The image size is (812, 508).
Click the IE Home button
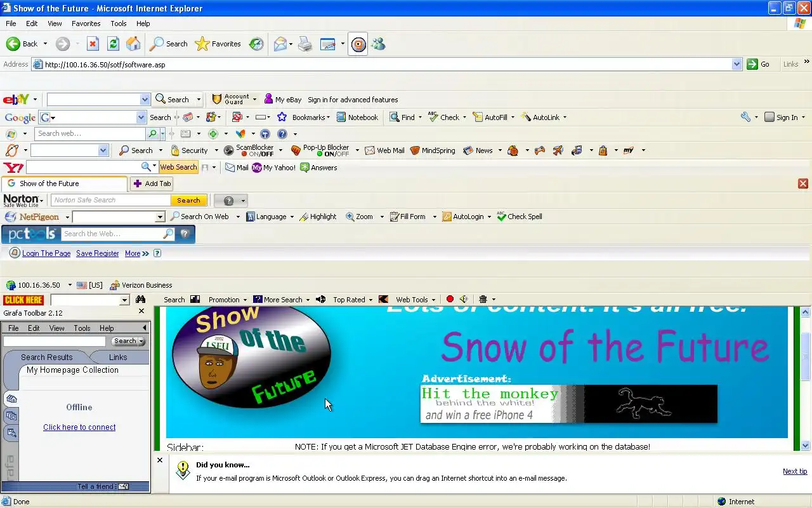(133, 44)
